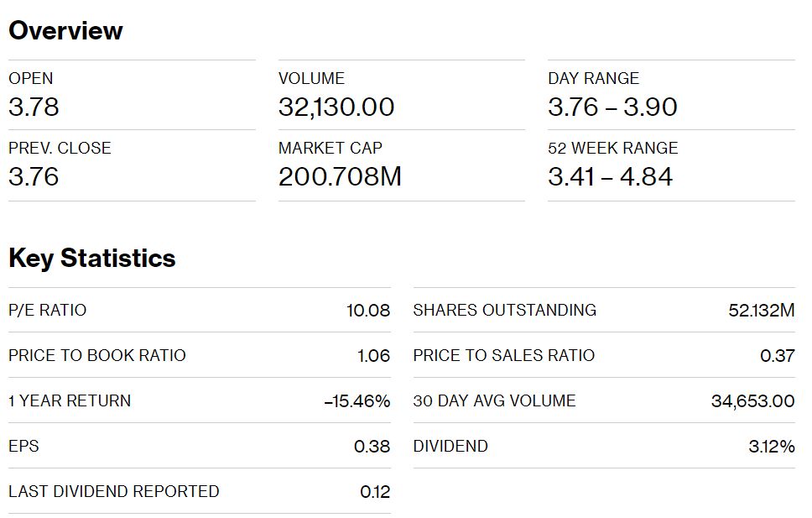The height and width of the screenshot is (518, 812).
Task: Click the PRICE TO BOOK RATIO label
Action: pyautogui.click(x=97, y=355)
